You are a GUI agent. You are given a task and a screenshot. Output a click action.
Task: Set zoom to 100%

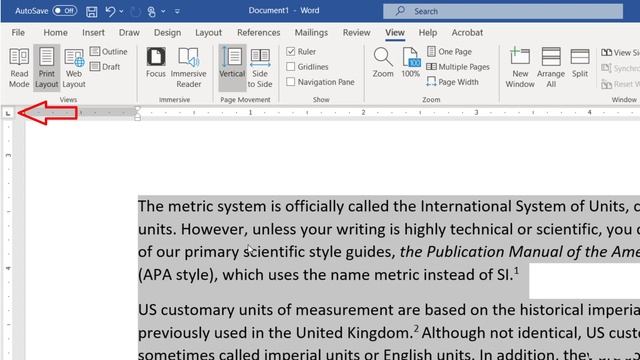[411, 62]
